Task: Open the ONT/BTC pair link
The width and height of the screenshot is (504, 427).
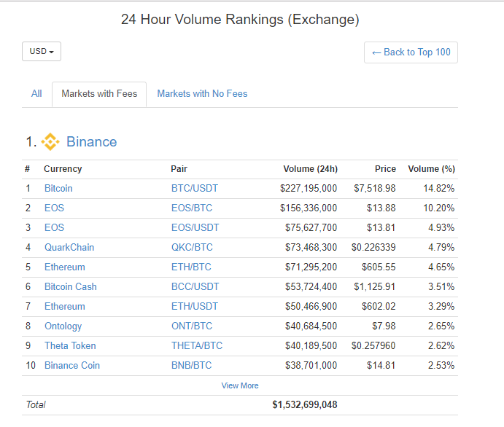Action: (x=192, y=326)
